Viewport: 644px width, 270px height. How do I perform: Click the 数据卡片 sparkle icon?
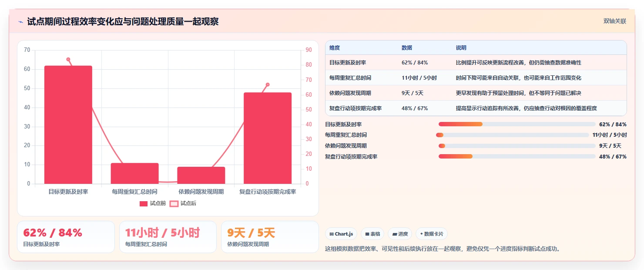421,234
